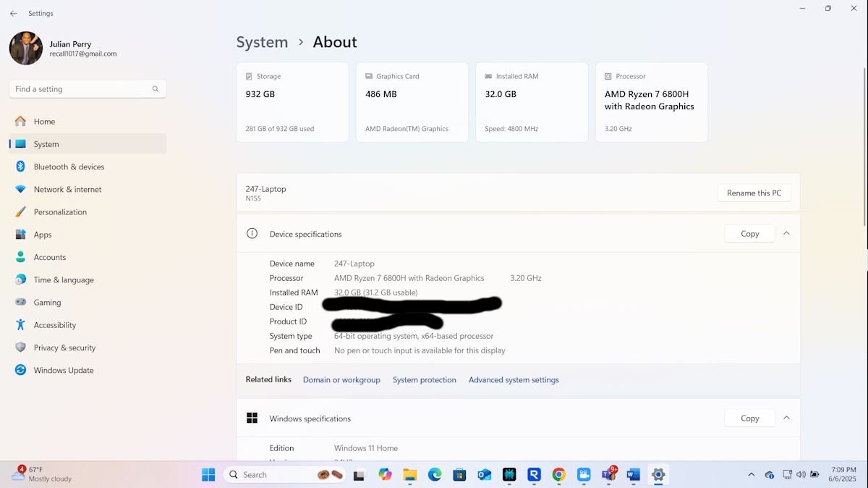Click the Settings gear taskbar icon
Screen dimensions: 868x488
[x=658, y=475]
